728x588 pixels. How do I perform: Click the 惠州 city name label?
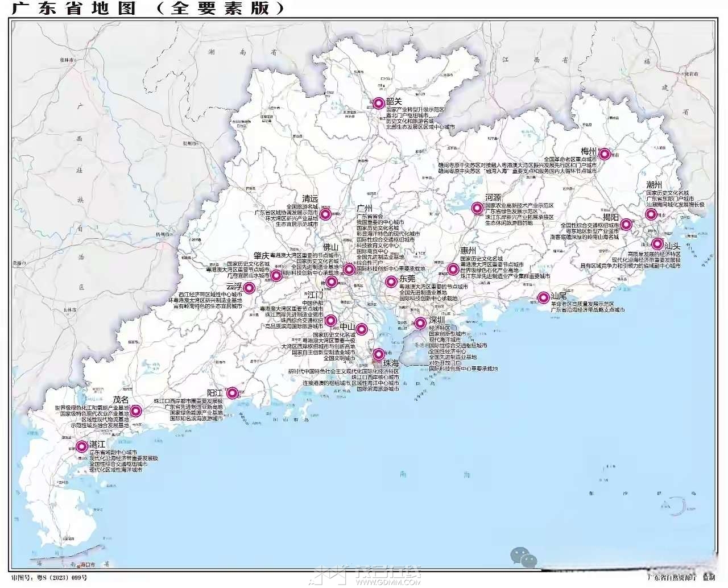click(x=468, y=251)
